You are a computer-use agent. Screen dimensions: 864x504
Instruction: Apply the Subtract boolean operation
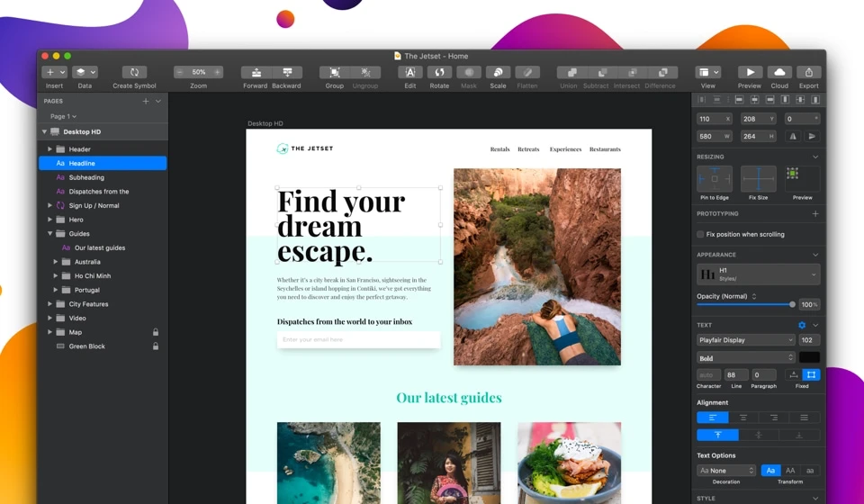click(602, 72)
